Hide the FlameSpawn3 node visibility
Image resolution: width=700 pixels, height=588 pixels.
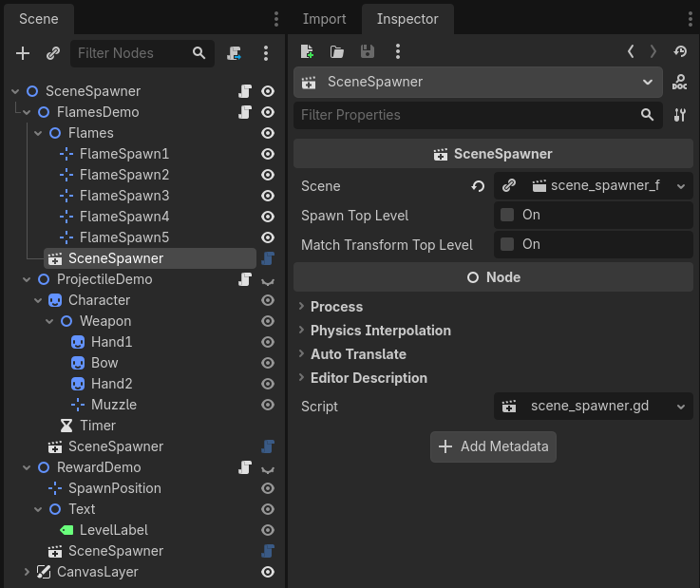point(268,196)
